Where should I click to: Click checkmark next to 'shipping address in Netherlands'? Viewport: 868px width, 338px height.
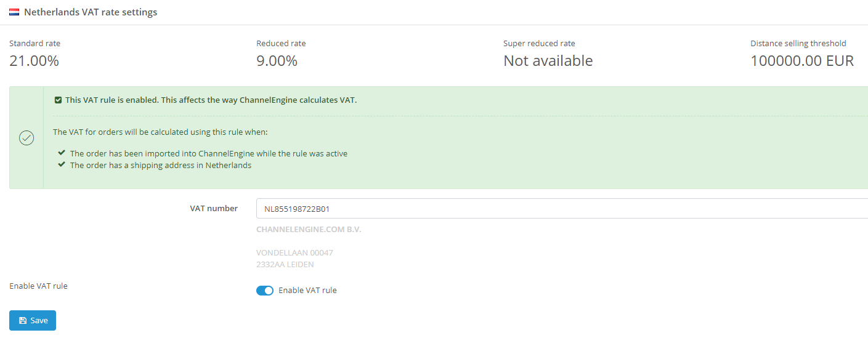pos(61,164)
